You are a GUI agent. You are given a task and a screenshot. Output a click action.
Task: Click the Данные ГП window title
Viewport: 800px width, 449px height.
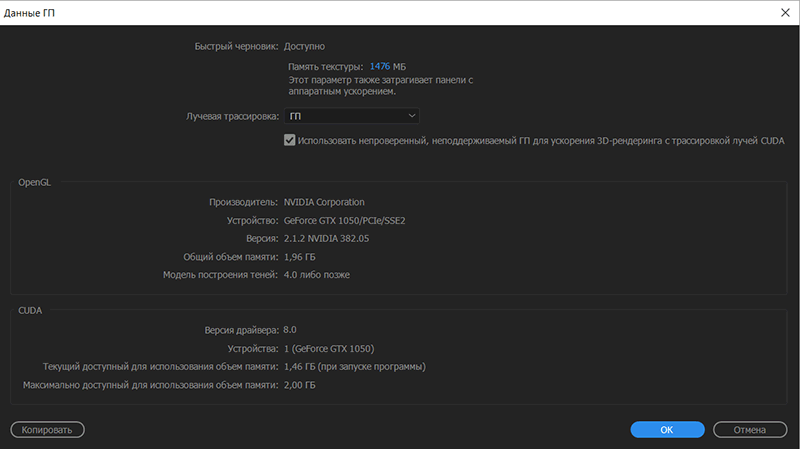click(29, 13)
